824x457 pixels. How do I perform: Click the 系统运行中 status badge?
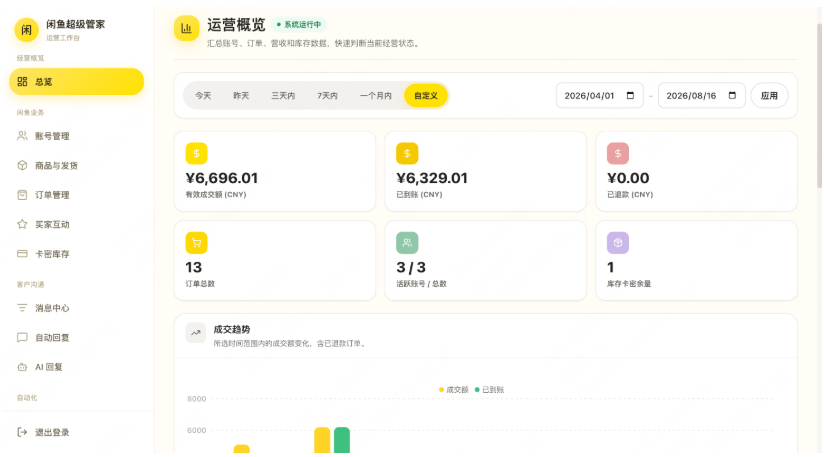pos(299,25)
